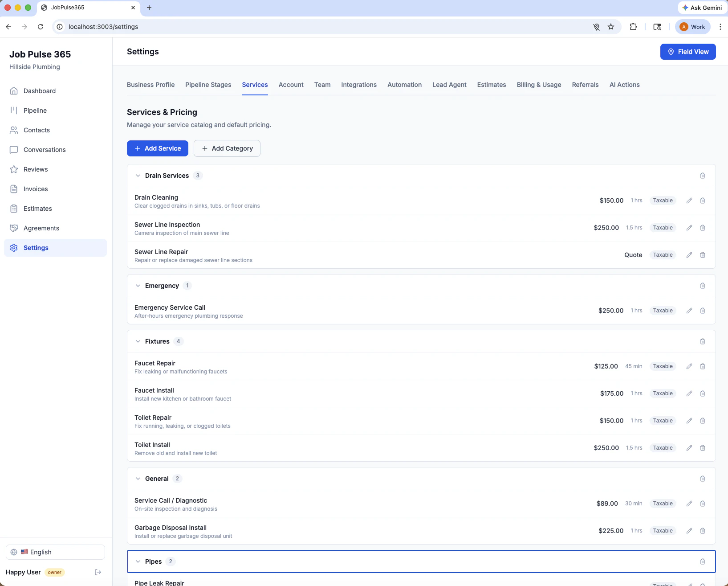Open the Chrome three-dot menu
This screenshot has width=728, height=586.
[720, 27]
